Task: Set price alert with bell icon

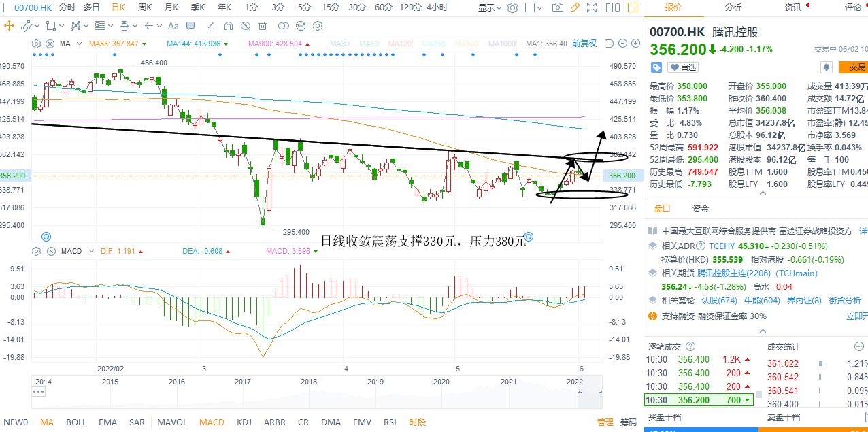Action: [x=826, y=67]
